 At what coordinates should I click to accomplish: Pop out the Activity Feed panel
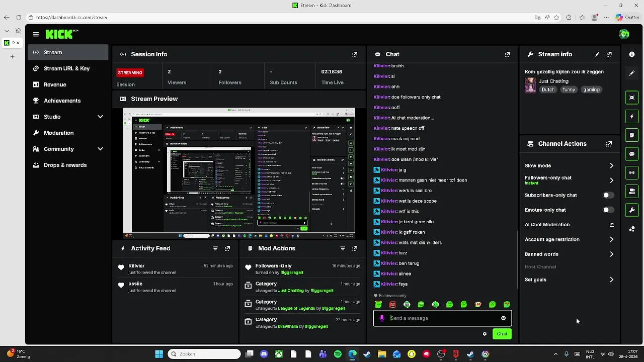click(227, 248)
